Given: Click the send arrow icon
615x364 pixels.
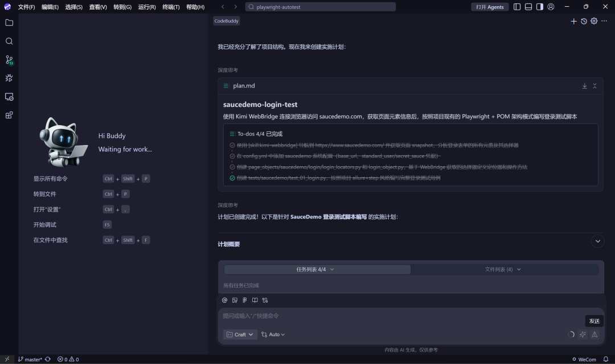Looking at the screenshot, I should click(594, 334).
